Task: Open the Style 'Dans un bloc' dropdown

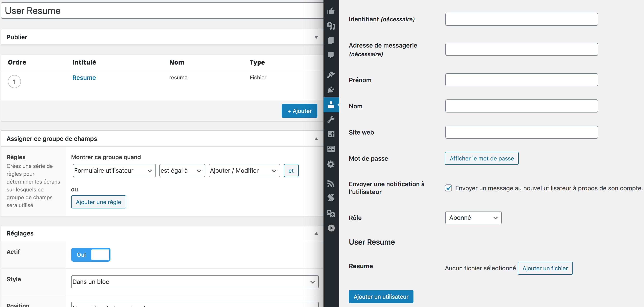Action: coord(195,282)
